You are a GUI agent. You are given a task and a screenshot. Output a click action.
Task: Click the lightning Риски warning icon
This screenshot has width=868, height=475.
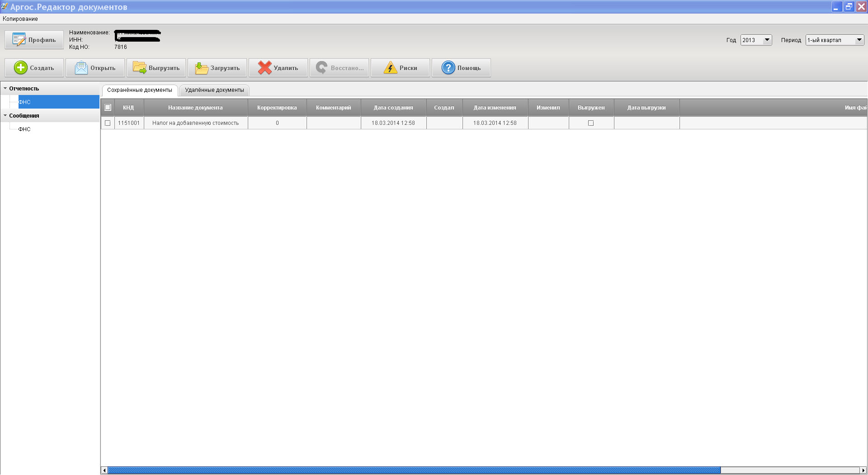click(x=390, y=68)
